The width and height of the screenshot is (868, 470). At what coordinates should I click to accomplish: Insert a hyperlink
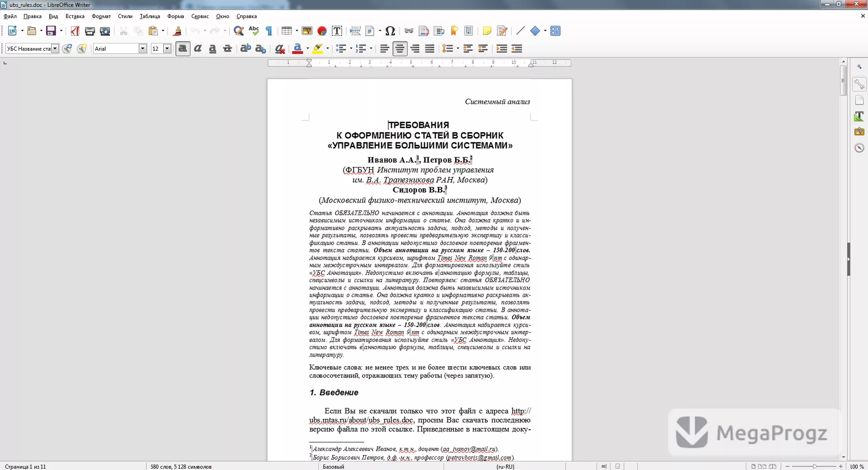pos(409,31)
